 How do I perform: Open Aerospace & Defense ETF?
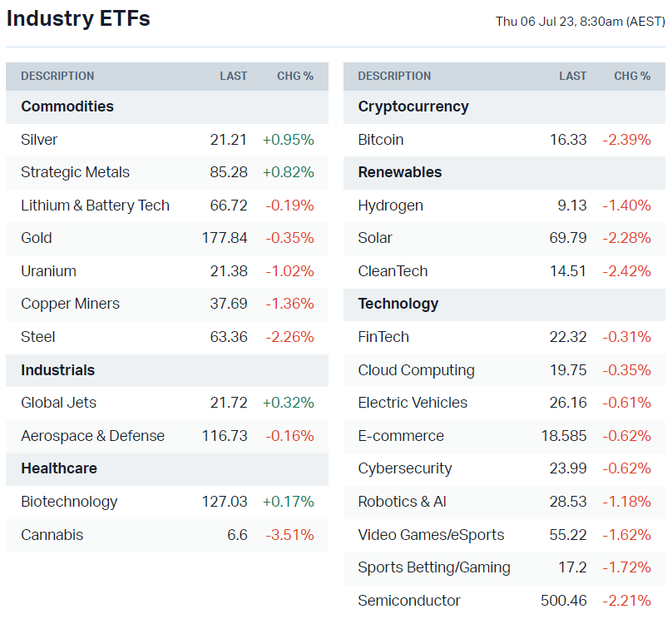pyautogui.click(x=92, y=436)
